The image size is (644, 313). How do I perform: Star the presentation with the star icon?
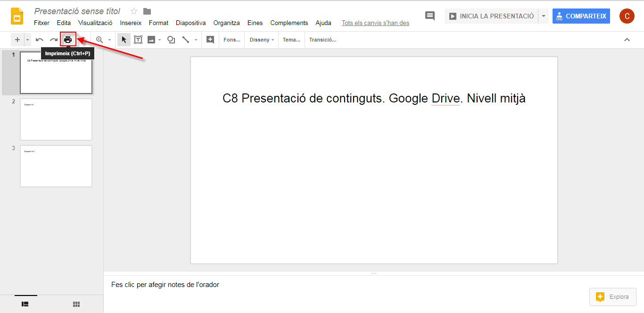(134, 11)
